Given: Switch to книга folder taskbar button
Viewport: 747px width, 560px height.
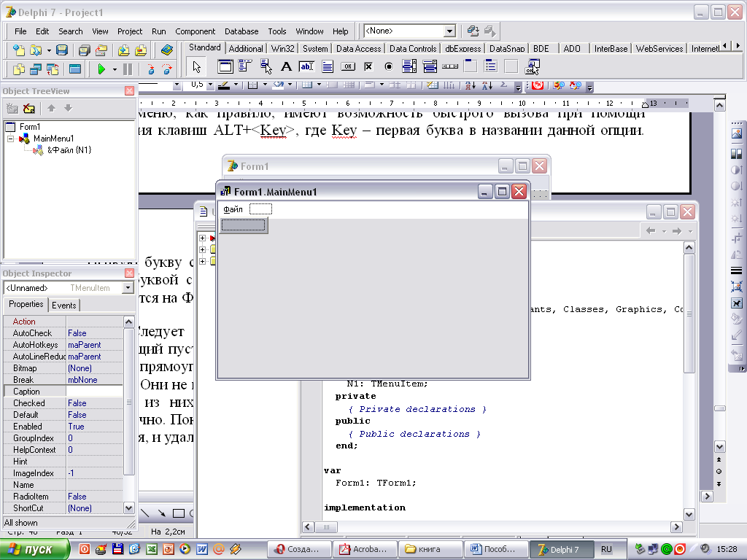Looking at the screenshot, I should click(x=430, y=549).
